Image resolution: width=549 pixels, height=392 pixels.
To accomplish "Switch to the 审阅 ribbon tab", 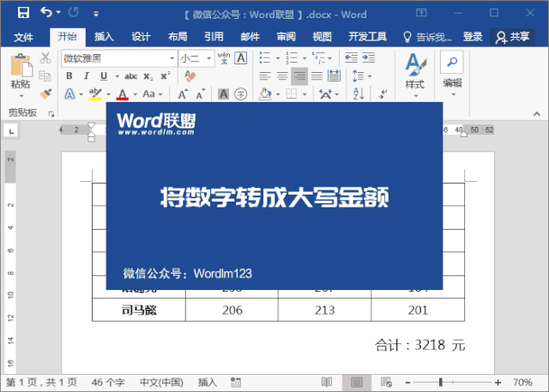I will point(286,36).
